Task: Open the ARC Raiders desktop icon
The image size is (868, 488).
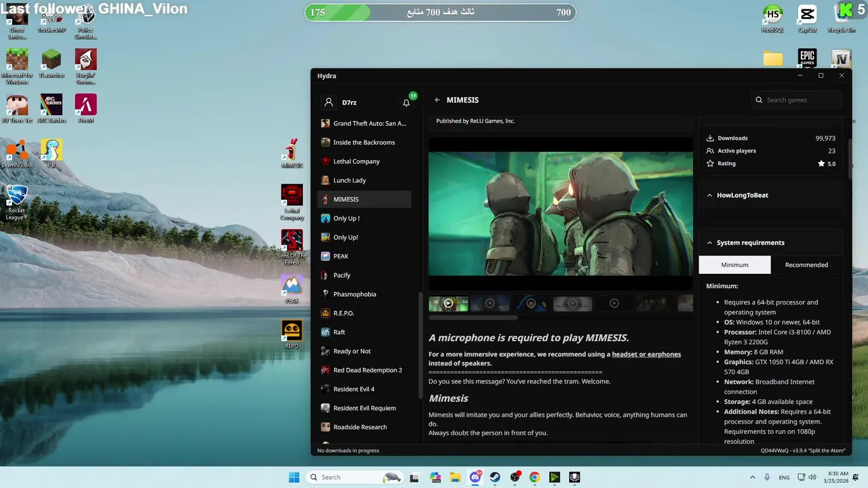Action: [52, 108]
